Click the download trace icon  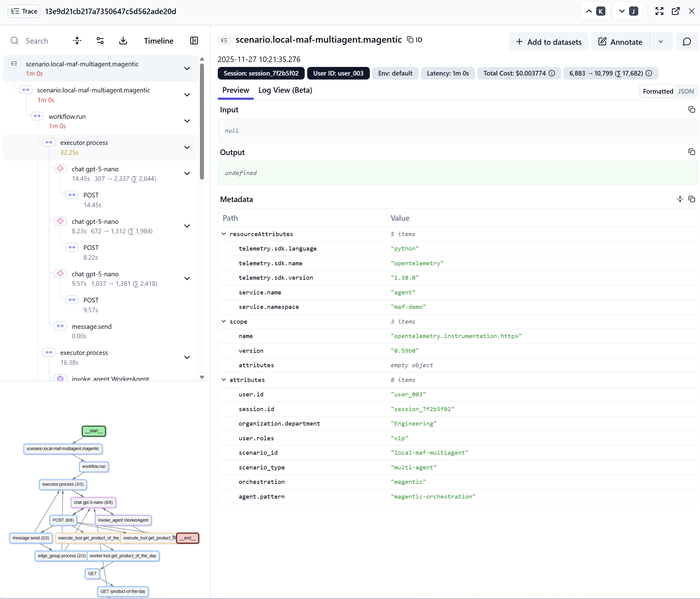[x=123, y=41]
